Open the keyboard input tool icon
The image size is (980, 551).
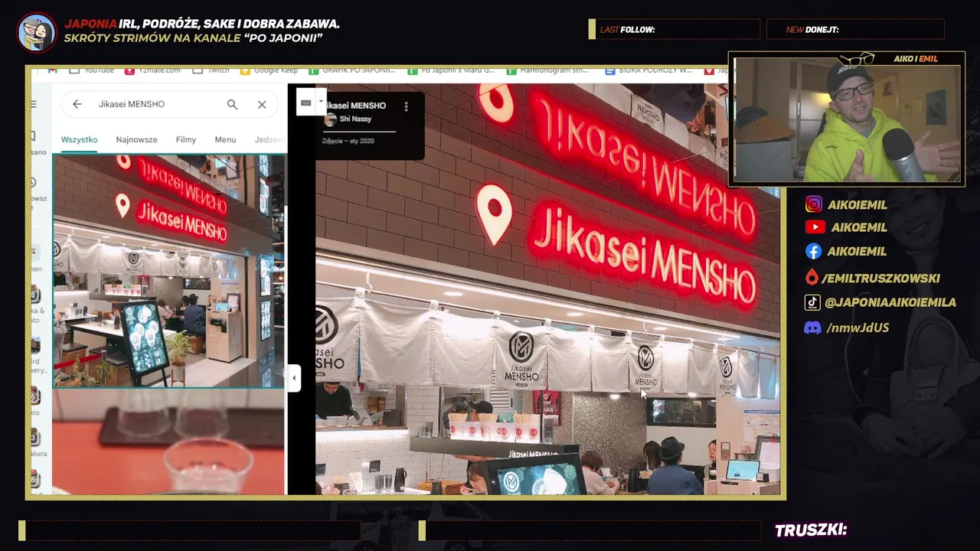click(x=305, y=103)
